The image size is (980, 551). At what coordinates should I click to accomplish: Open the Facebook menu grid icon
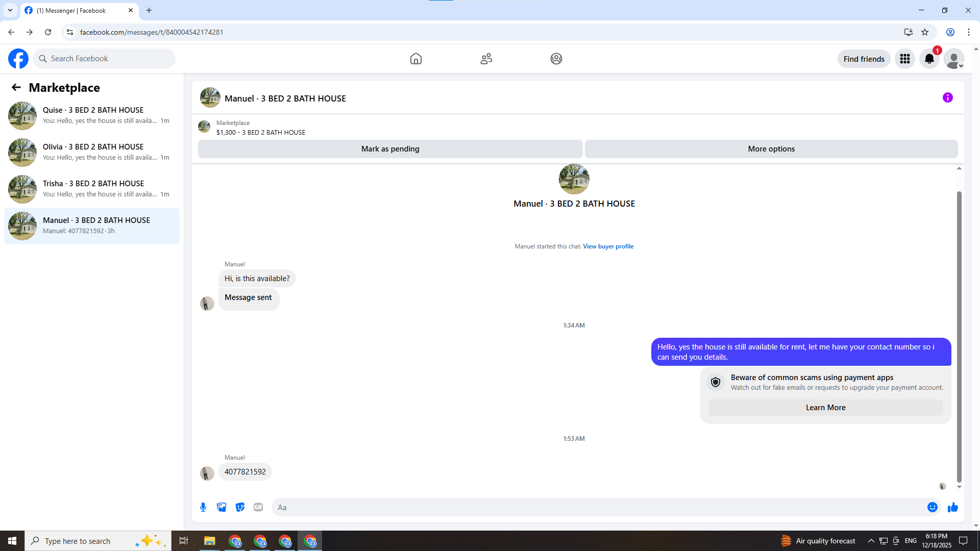click(905, 59)
